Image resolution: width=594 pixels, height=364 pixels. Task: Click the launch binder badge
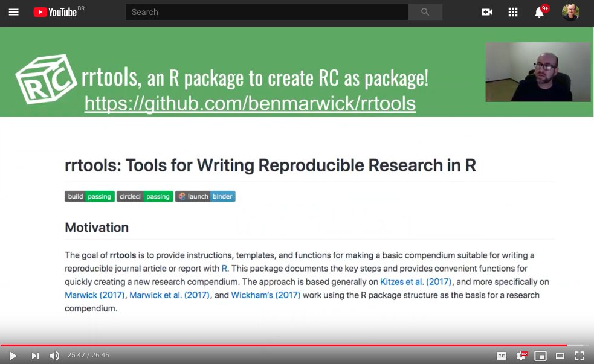tap(205, 196)
